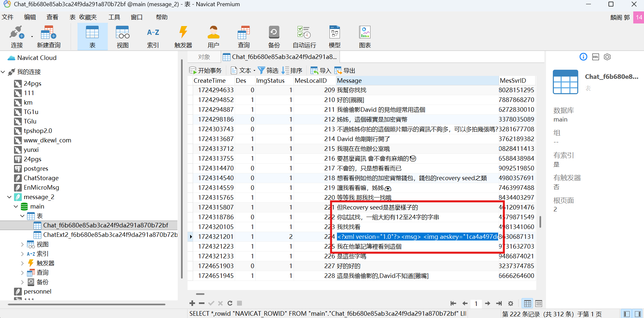Expand the 索引 indexes node
The image size is (644, 318).
22,254
